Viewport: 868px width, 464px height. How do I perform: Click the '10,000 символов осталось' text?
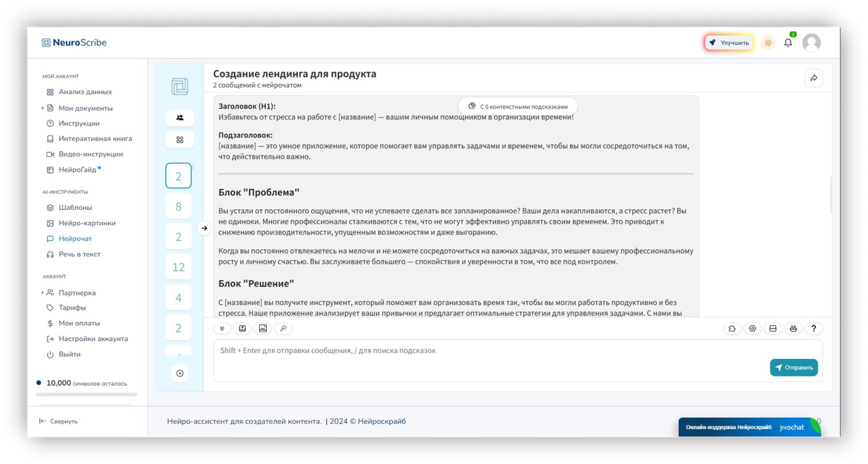tap(87, 383)
